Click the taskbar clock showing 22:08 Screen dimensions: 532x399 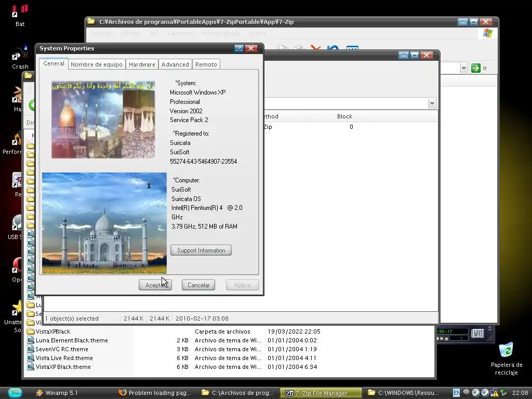[520, 393]
